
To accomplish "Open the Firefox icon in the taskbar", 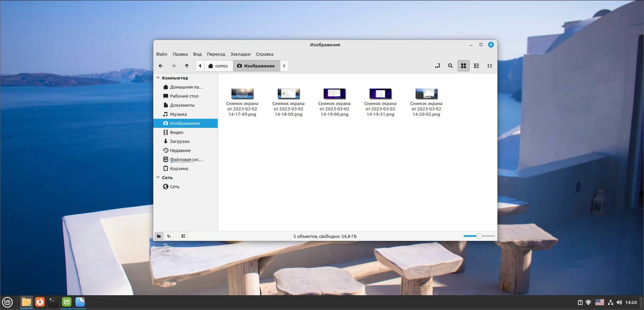I will pos(40,302).
